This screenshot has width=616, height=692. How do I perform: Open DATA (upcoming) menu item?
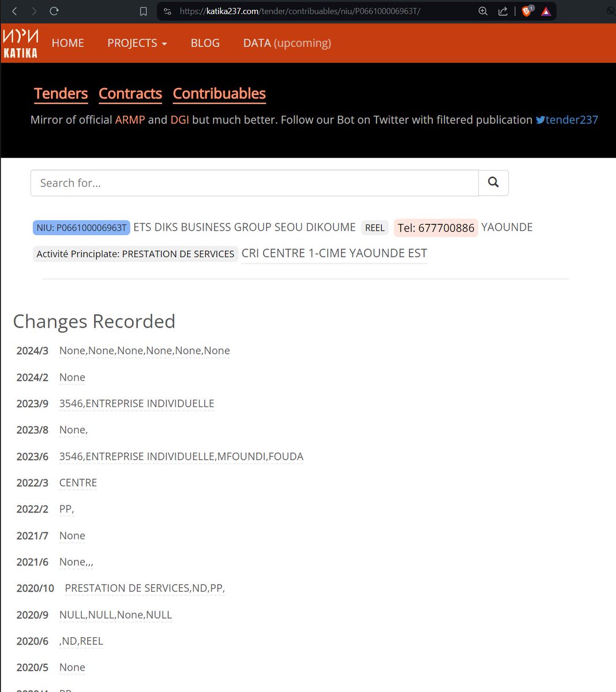pos(287,43)
